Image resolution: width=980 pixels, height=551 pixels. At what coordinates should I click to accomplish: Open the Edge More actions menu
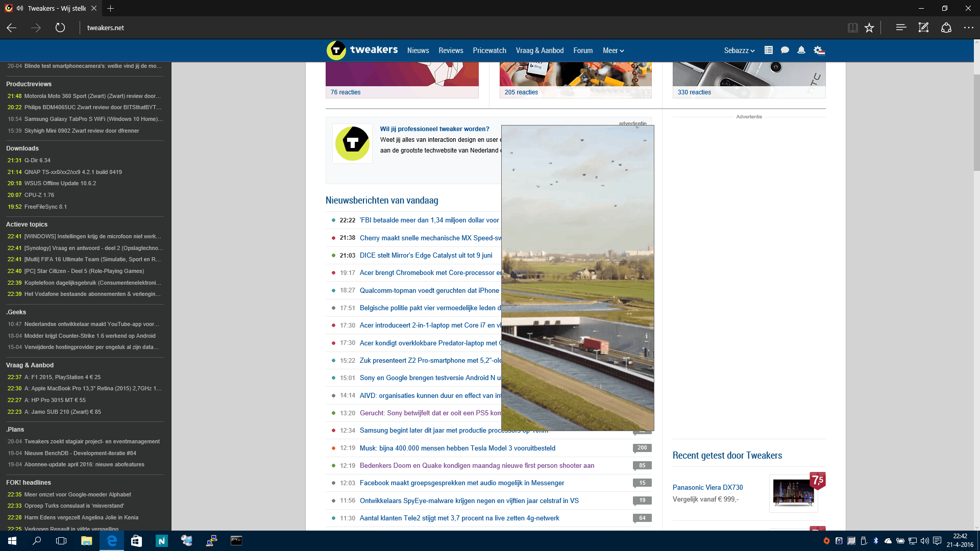(968, 28)
